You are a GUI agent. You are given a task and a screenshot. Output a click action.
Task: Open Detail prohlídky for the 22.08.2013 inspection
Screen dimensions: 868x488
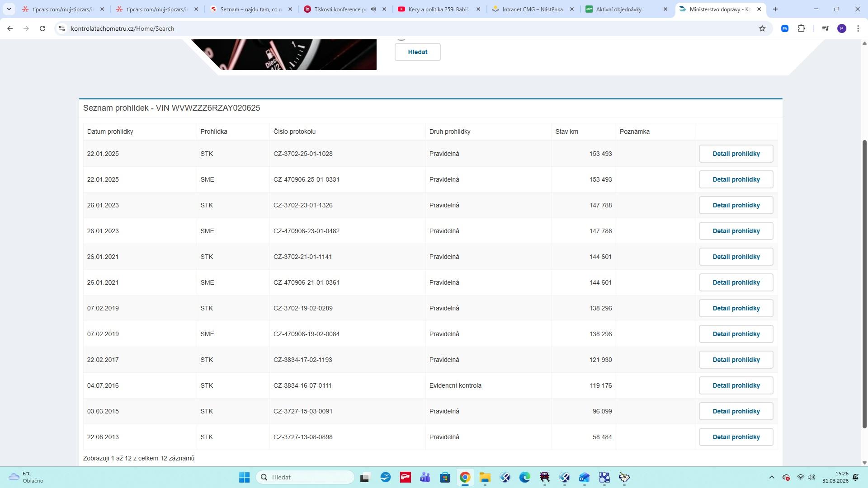736,437
